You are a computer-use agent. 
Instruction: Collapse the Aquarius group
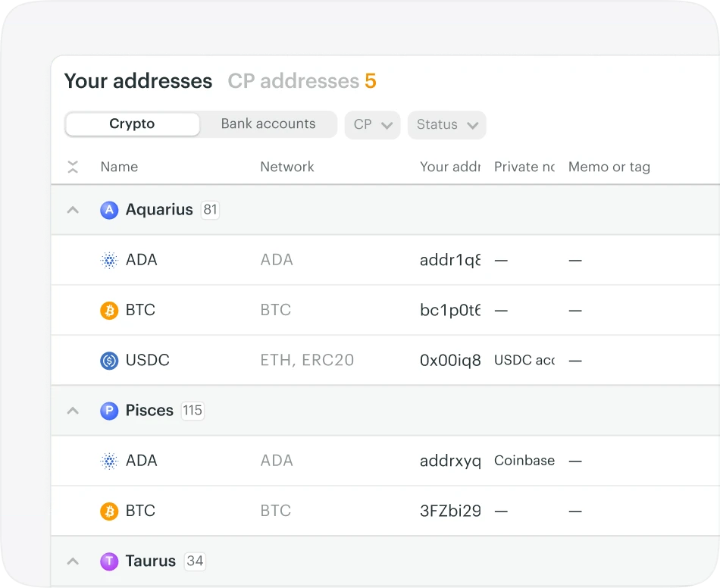pyautogui.click(x=73, y=210)
